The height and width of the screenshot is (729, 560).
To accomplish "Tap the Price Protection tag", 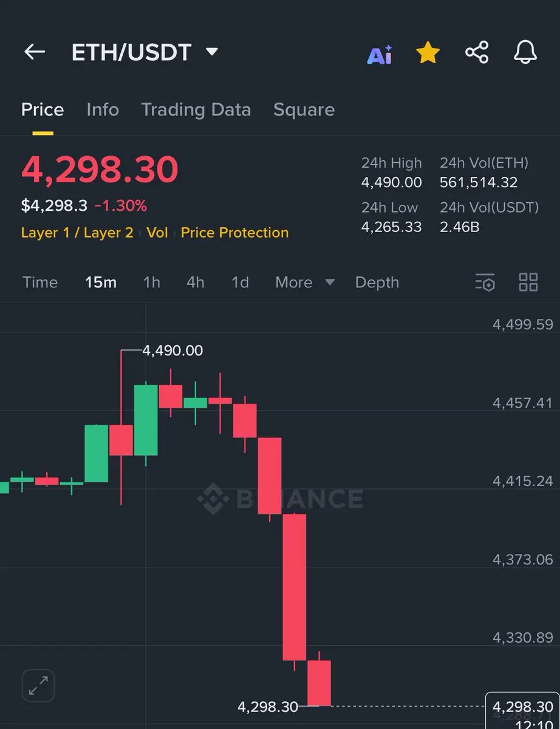I will (234, 233).
